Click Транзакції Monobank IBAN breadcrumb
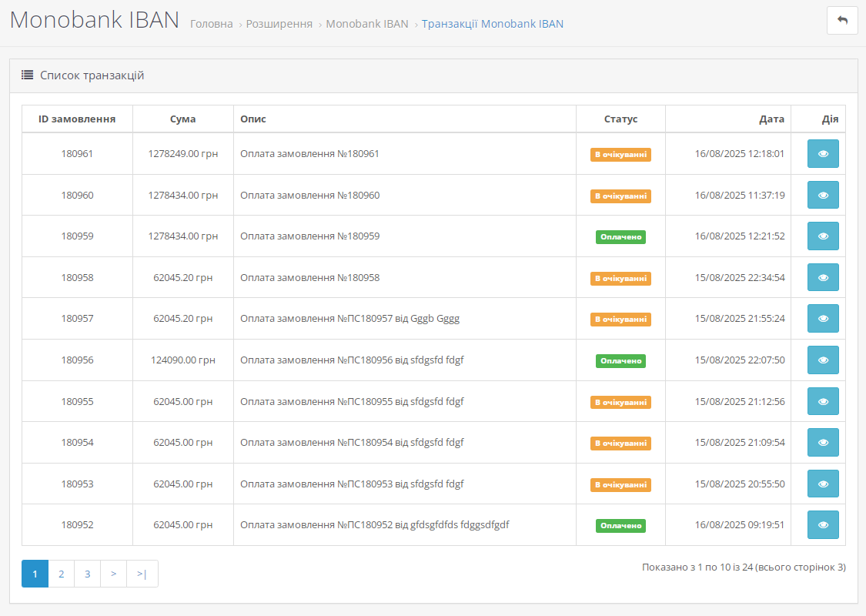 pyautogui.click(x=492, y=24)
